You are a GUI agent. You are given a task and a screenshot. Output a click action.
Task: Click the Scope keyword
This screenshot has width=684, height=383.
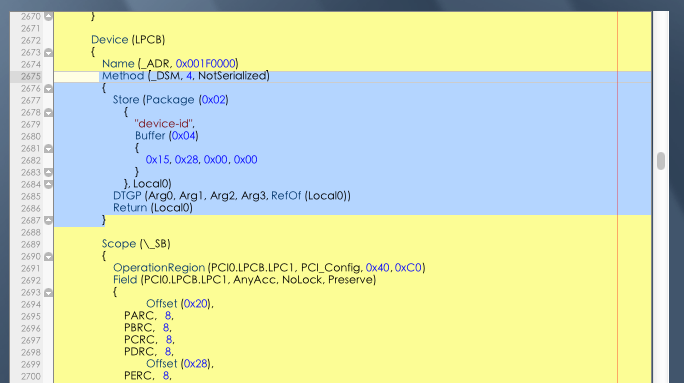tap(119, 244)
